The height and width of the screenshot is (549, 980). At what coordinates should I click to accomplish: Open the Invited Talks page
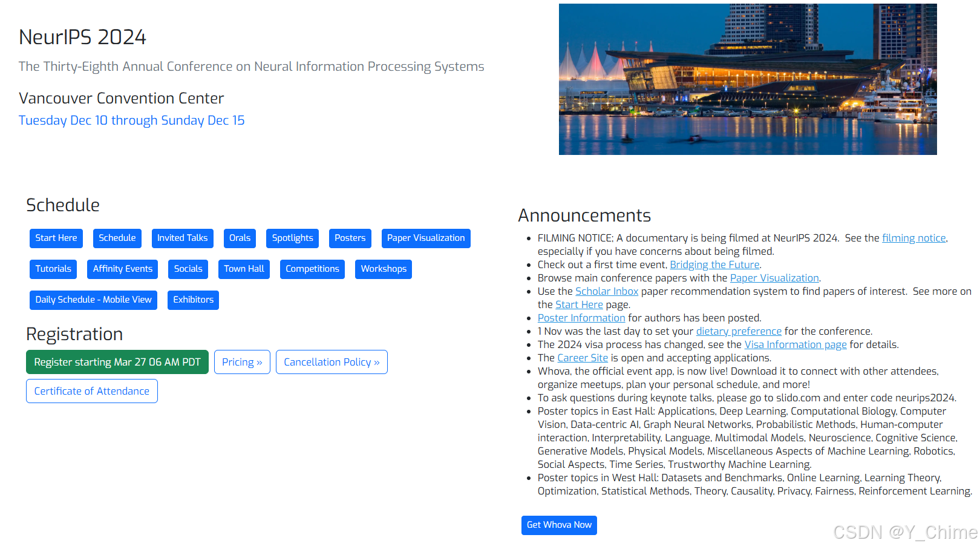click(182, 238)
